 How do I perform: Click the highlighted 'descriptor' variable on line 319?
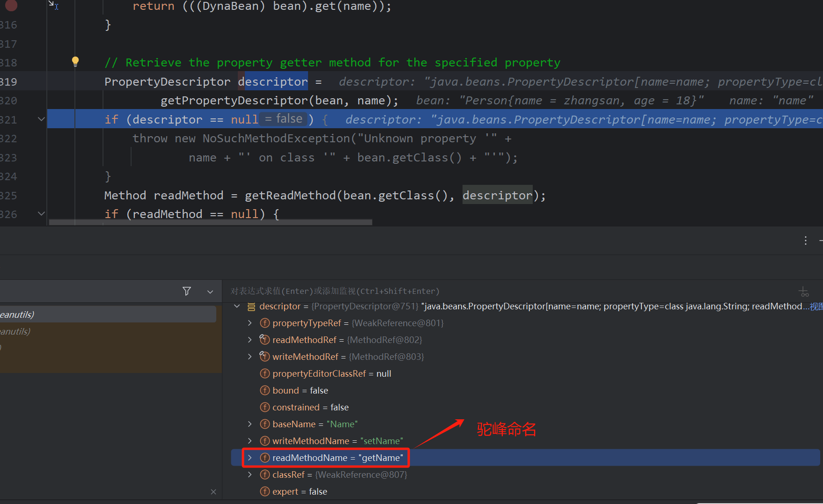pos(273,81)
